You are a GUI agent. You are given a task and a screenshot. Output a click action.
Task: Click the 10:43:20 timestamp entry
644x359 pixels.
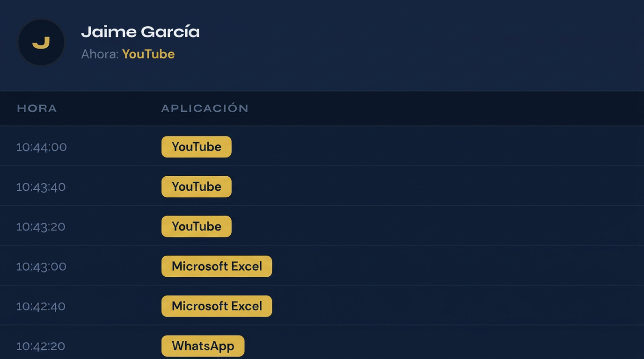[x=41, y=226]
